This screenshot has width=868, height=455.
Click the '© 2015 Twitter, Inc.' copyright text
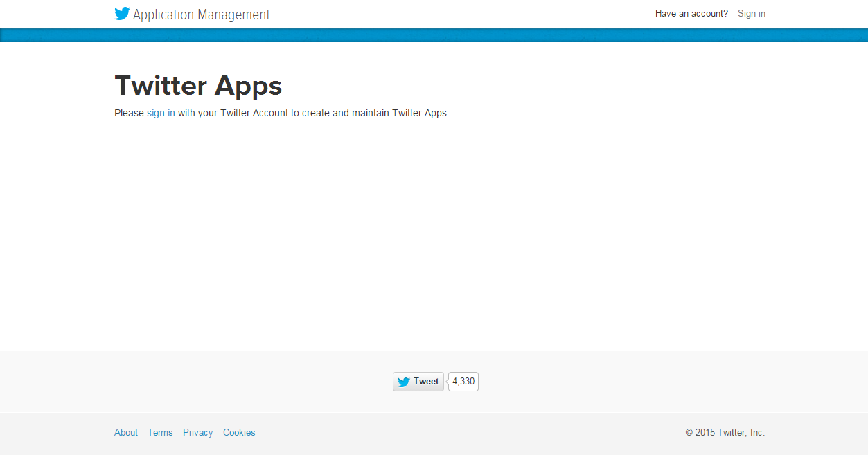[725, 432]
